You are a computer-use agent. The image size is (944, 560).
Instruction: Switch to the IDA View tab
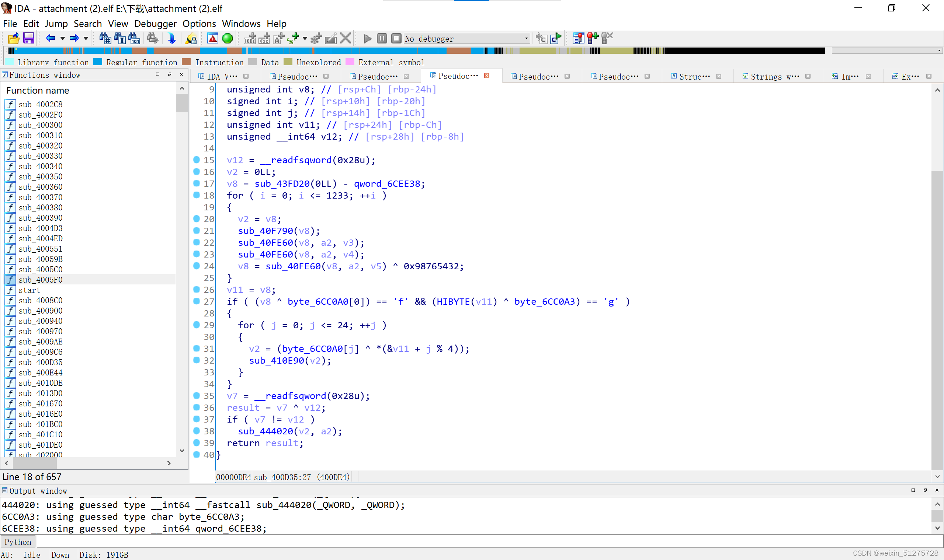(x=222, y=77)
